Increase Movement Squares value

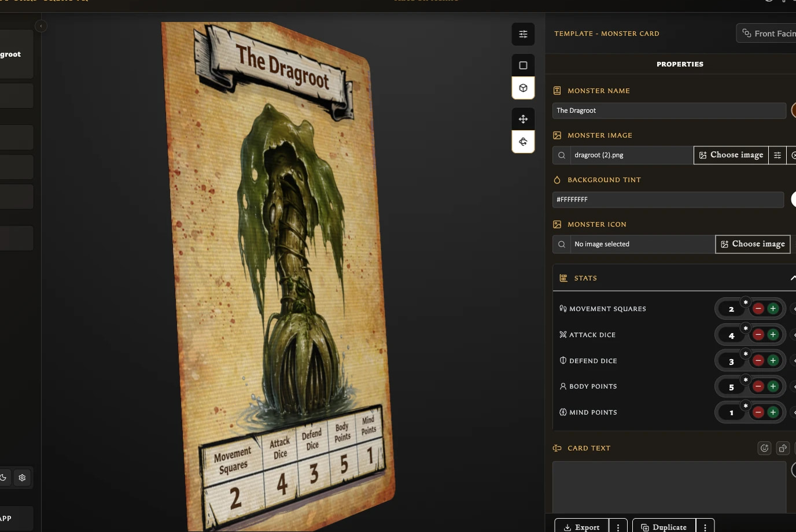[773, 309]
